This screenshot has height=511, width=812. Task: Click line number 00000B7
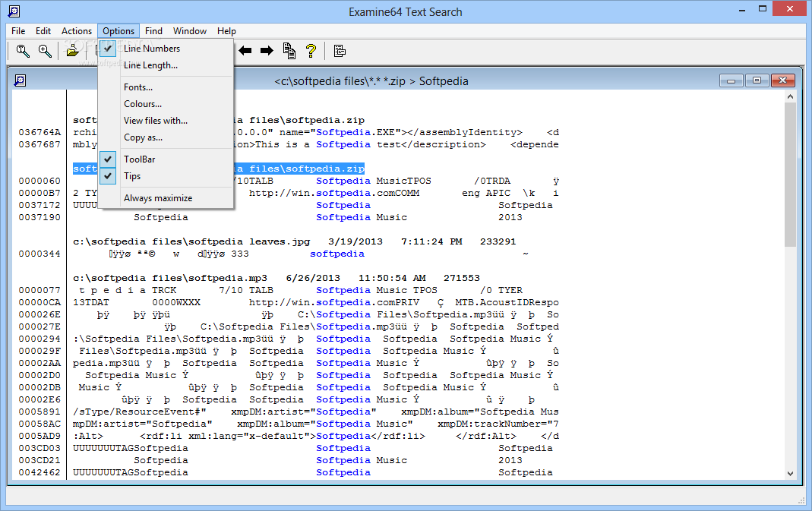(x=39, y=193)
